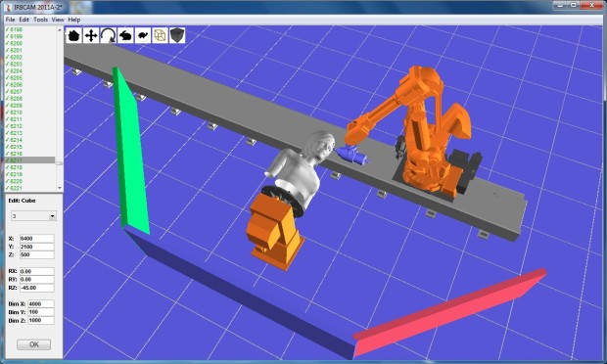Click the RZ rotation input field
Viewport: 607px width, 364px height.
coord(37,288)
